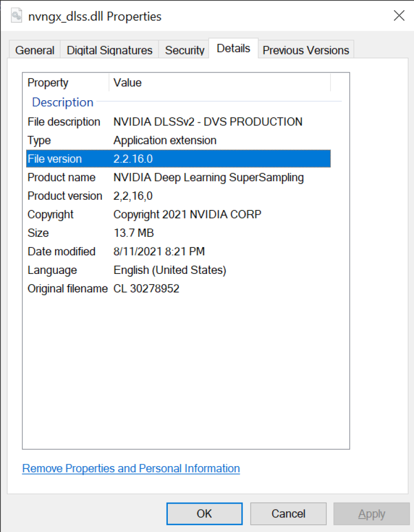This screenshot has width=414, height=532.
Task: Click the CL 30278952 value
Action: [x=146, y=289]
